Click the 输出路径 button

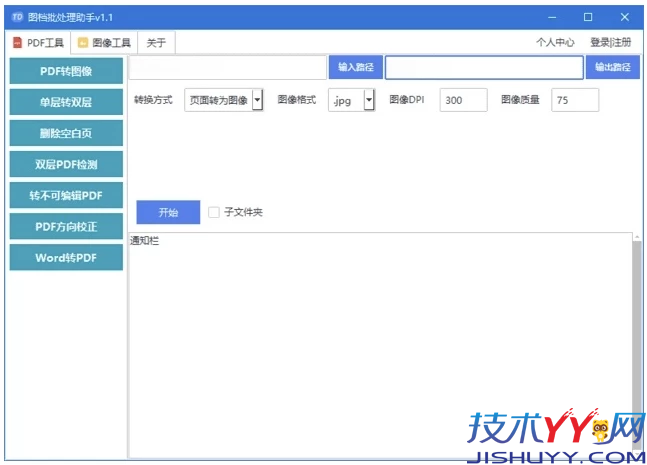pos(613,67)
